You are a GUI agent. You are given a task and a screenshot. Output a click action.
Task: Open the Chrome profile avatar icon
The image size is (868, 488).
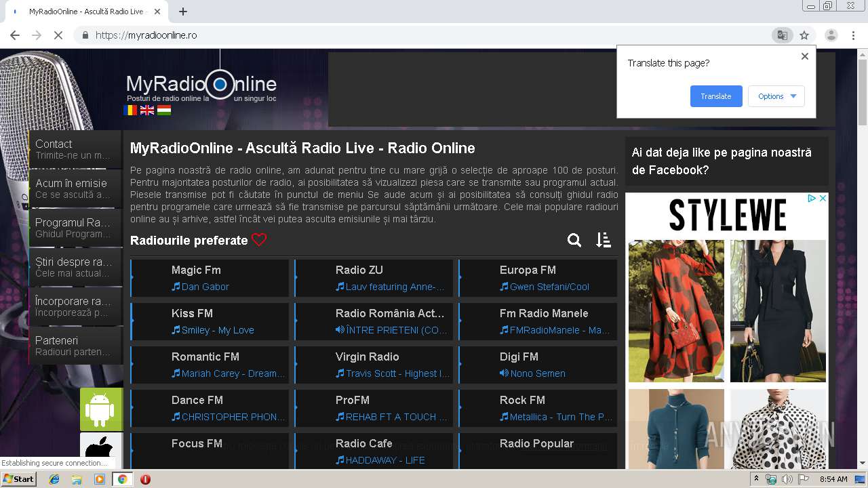pos(831,35)
